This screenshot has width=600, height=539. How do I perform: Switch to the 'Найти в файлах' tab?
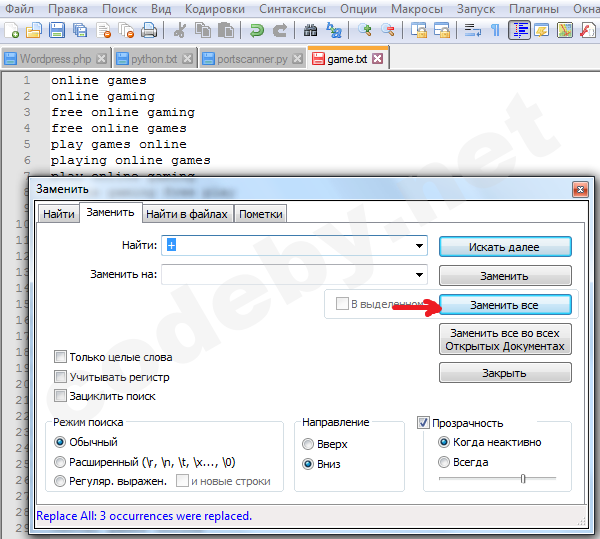pos(187,214)
